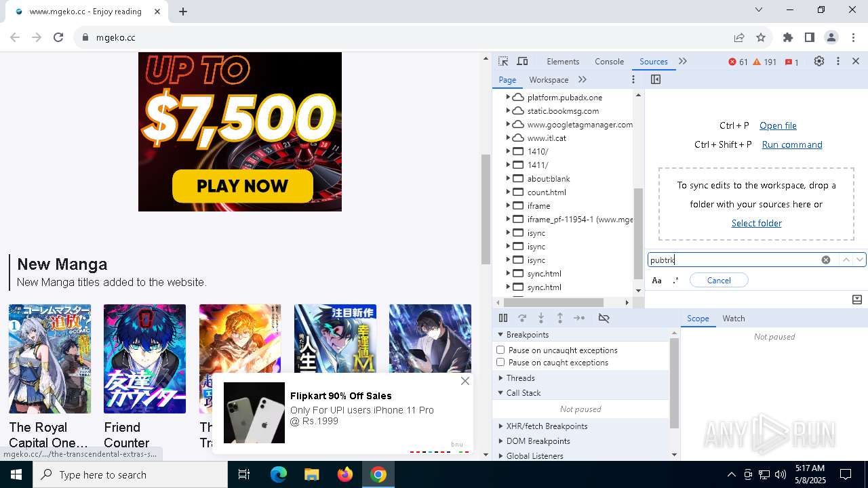Screen dimensions: 868x488
Task: Click the 191 warnings counter
Action: (x=764, y=62)
